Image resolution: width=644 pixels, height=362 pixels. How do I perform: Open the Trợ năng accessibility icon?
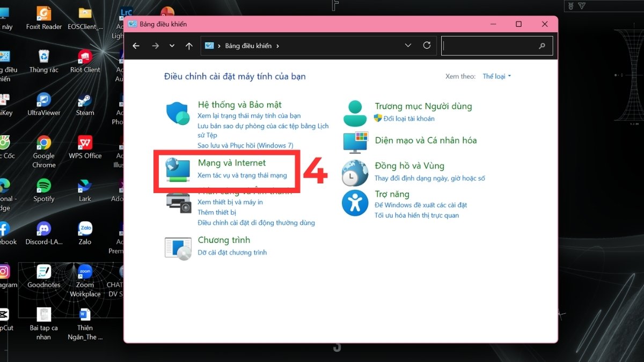pyautogui.click(x=355, y=203)
